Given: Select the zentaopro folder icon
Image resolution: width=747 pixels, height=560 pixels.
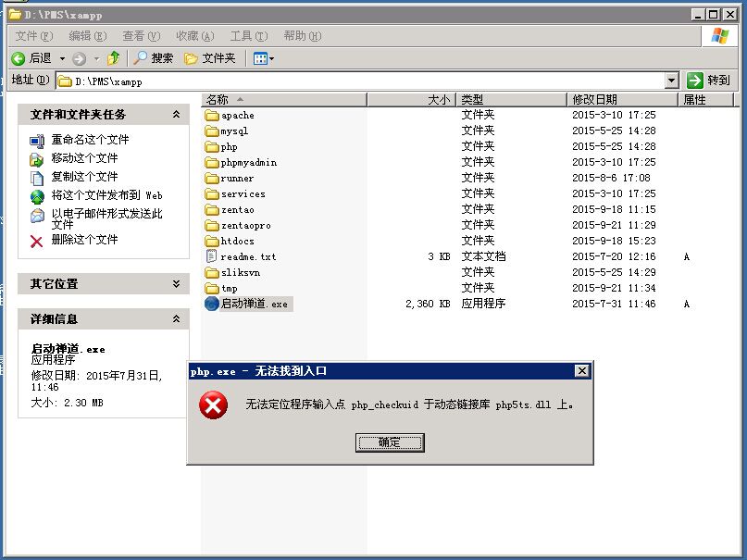Looking at the screenshot, I should coord(212,225).
